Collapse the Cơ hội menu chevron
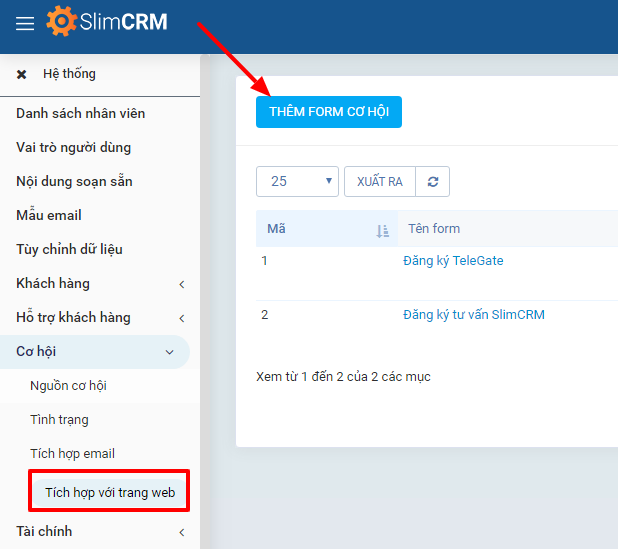Viewport: 618px width, 549px height. (x=169, y=352)
